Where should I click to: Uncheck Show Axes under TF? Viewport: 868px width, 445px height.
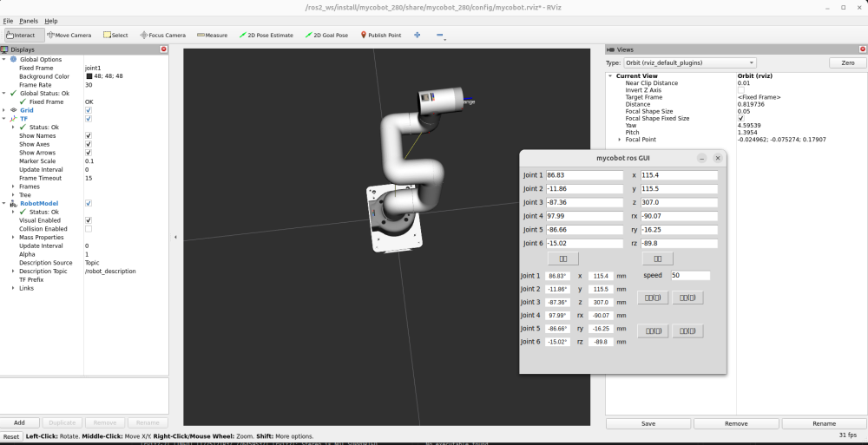tap(89, 144)
